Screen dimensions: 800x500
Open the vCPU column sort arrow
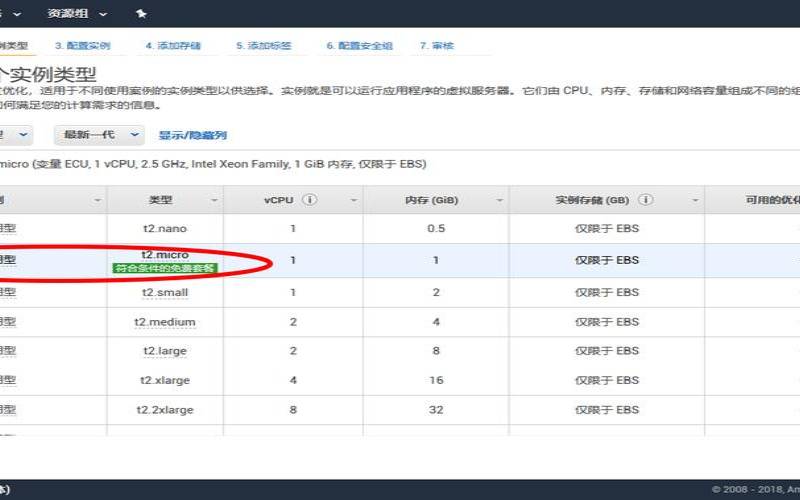point(354,201)
